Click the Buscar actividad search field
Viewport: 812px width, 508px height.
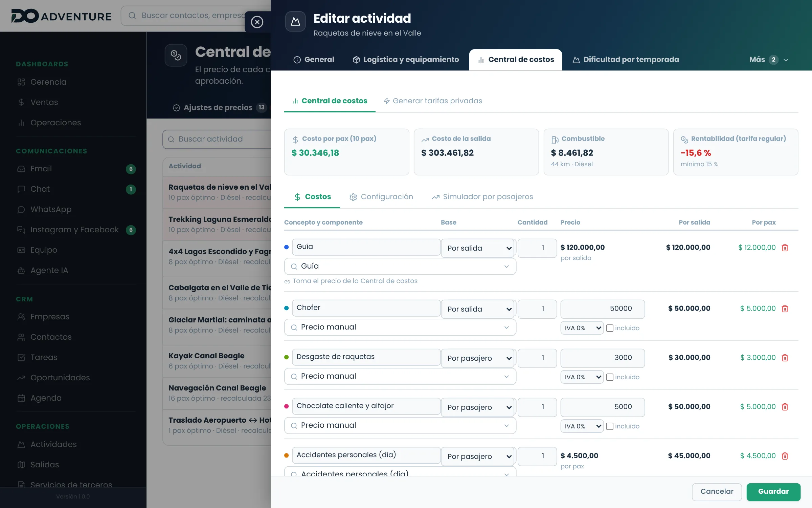pos(217,139)
